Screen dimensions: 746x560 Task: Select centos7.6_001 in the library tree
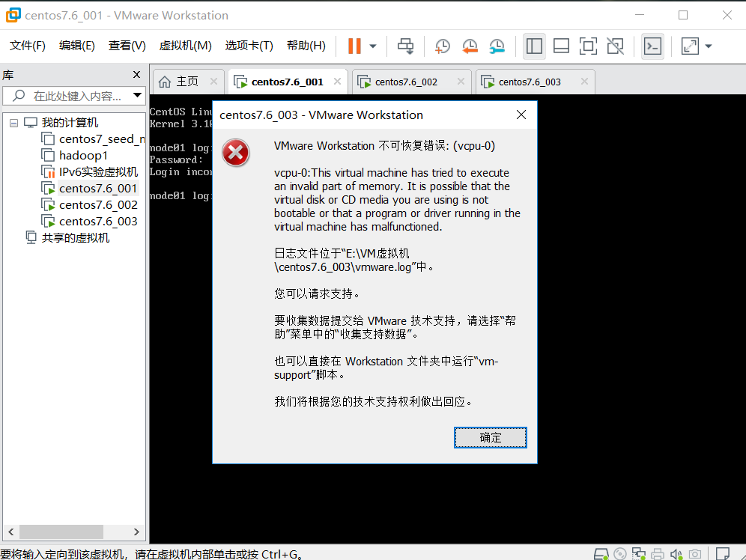pyautogui.click(x=98, y=189)
